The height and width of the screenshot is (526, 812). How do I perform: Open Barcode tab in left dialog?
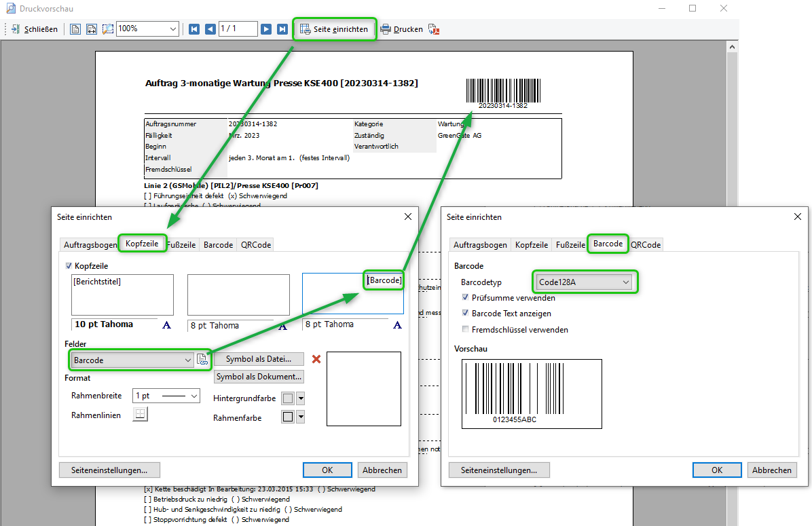(218, 245)
